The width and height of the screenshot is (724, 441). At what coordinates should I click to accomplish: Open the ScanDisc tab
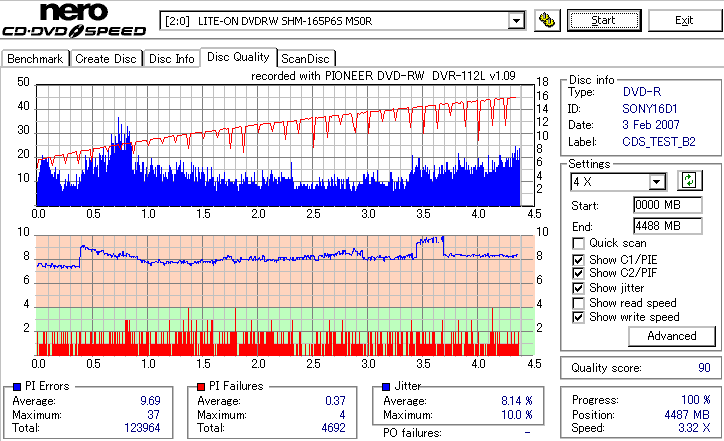click(305, 59)
